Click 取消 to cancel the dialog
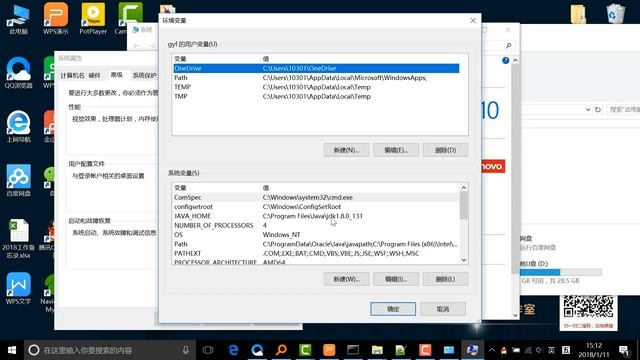This screenshot has height=360, width=640. [x=443, y=309]
